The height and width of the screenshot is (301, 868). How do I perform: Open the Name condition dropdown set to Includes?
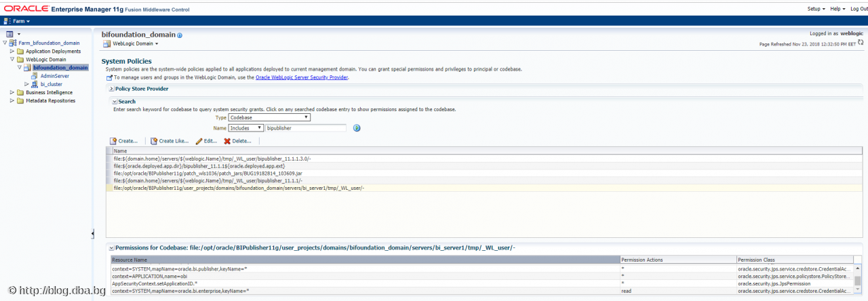pos(246,127)
